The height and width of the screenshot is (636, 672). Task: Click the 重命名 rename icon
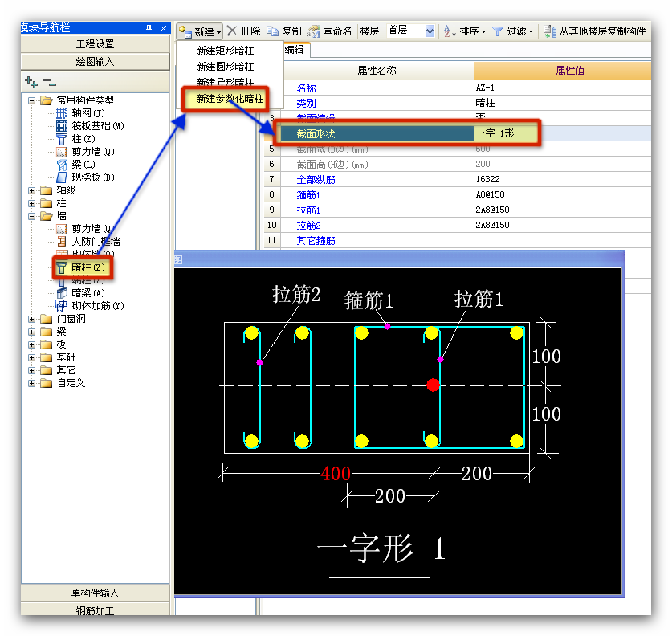[x=314, y=31]
